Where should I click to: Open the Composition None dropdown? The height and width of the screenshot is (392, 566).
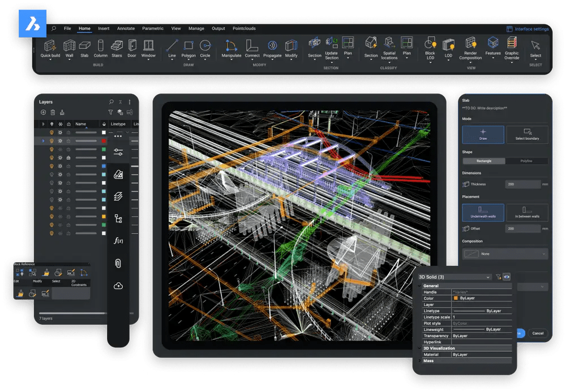pyautogui.click(x=505, y=253)
